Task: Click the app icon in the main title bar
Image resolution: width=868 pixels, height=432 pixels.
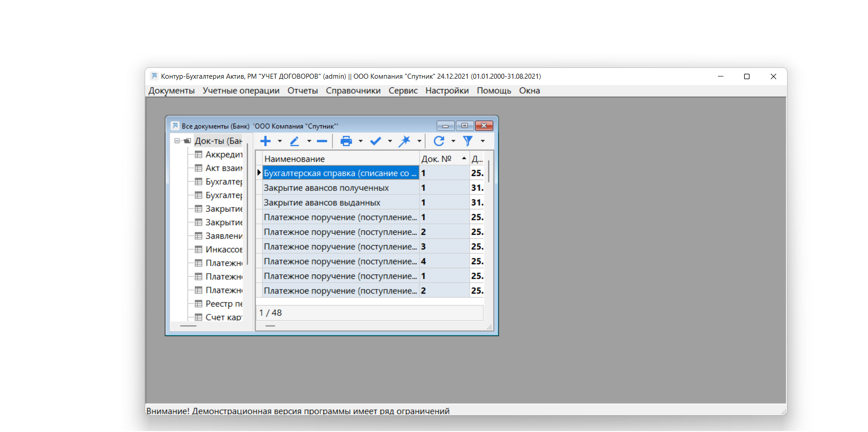Action: tap(154, 76)
